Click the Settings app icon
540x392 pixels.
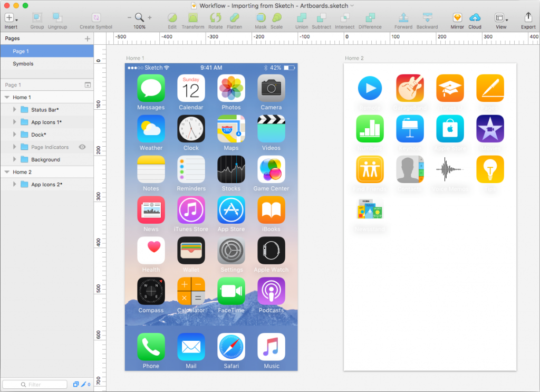(x=231, y=251)
